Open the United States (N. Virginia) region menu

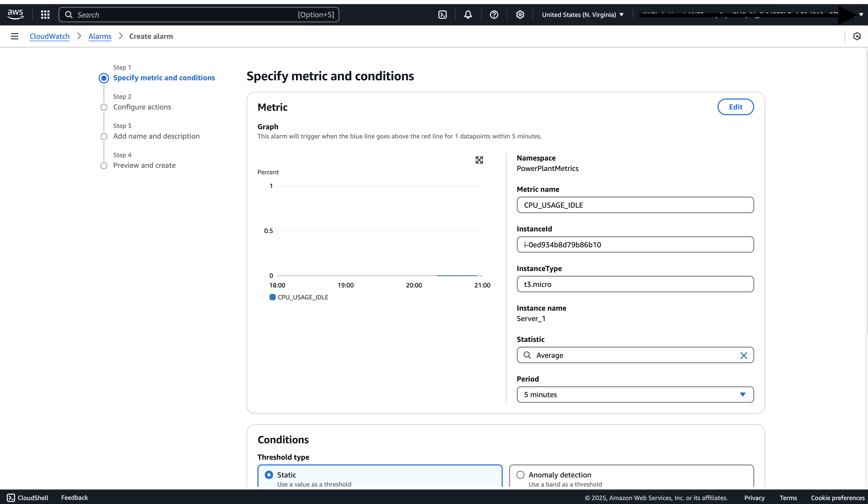pos(583,15)
